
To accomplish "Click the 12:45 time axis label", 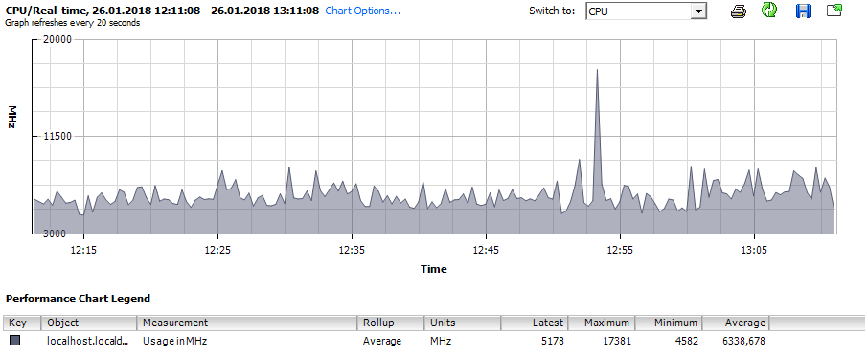I will 486,250.
